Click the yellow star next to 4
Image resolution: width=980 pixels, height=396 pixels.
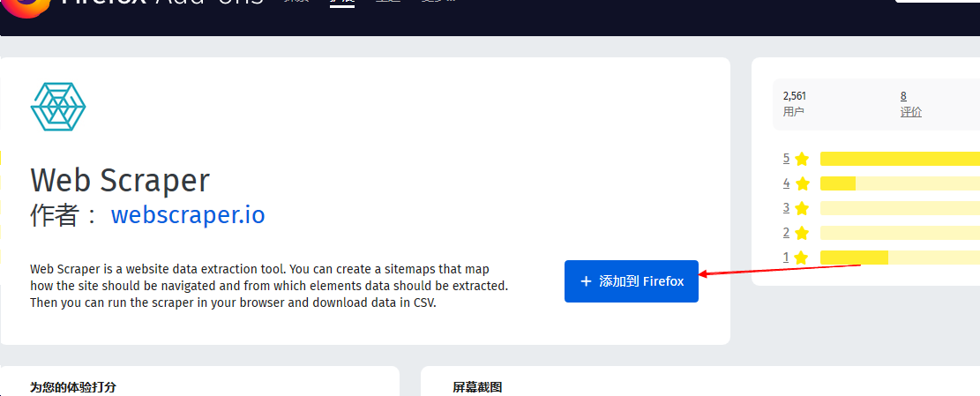(x=802, y=183)
